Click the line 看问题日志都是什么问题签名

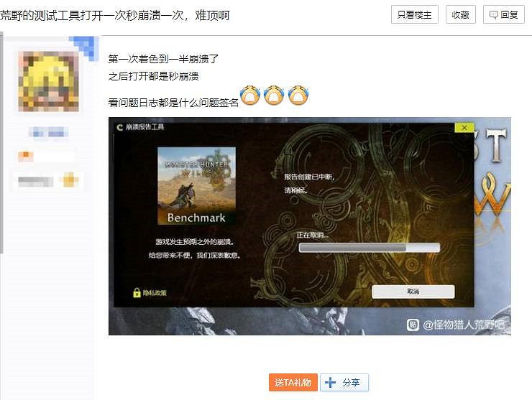[173, 103]
